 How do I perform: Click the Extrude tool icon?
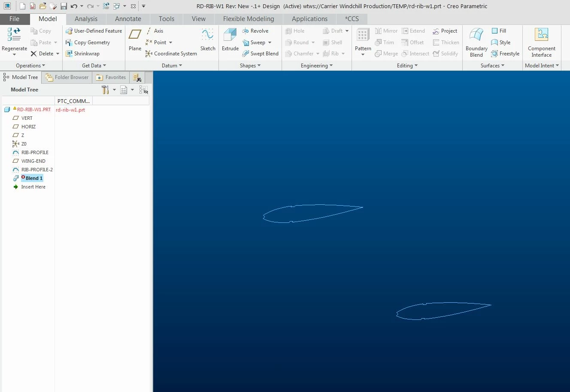click(230, 35)
